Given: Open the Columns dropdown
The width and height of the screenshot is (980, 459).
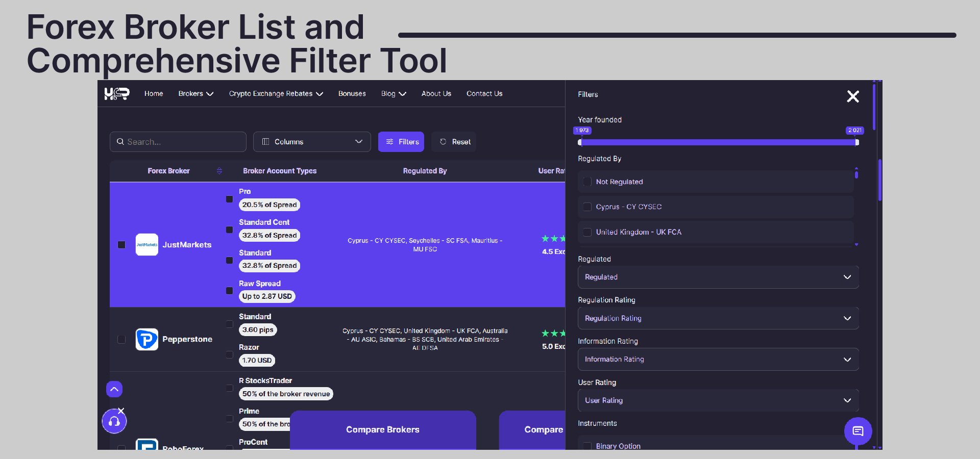Looking at the screenshot, I should point(312,142).
